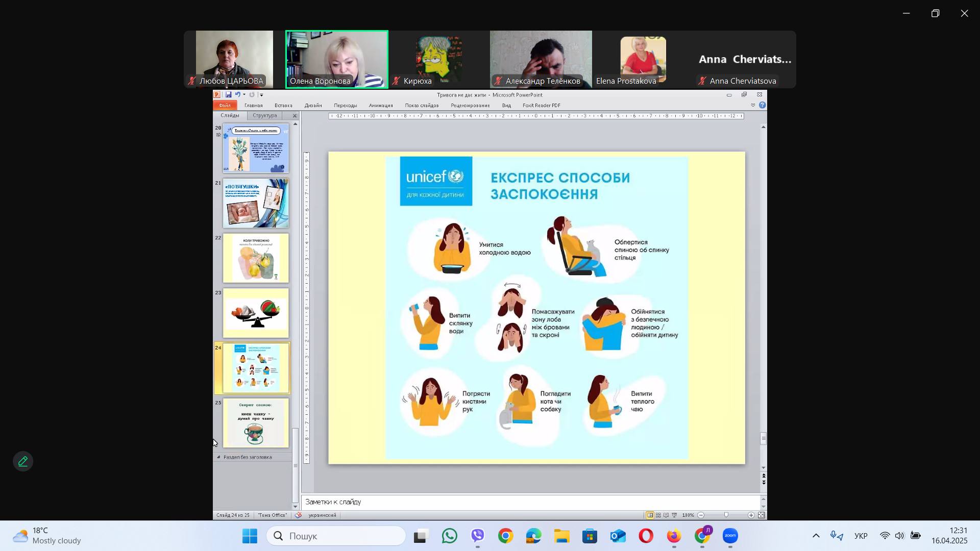Select slide 22 thumbnail 'Коли тривожно'
Viewport: 980px width, 551px height.
(256, 259)
